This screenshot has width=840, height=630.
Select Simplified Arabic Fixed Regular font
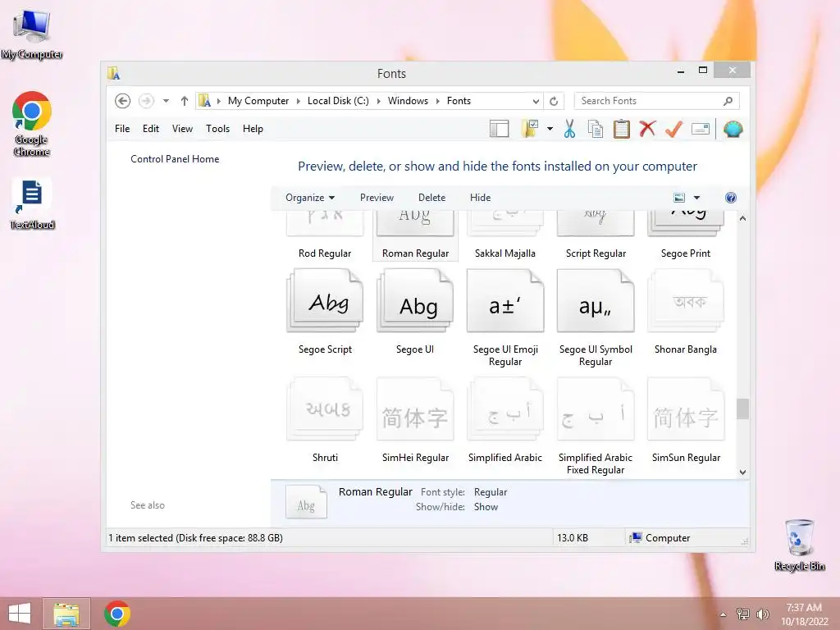[x=596, y=427]
